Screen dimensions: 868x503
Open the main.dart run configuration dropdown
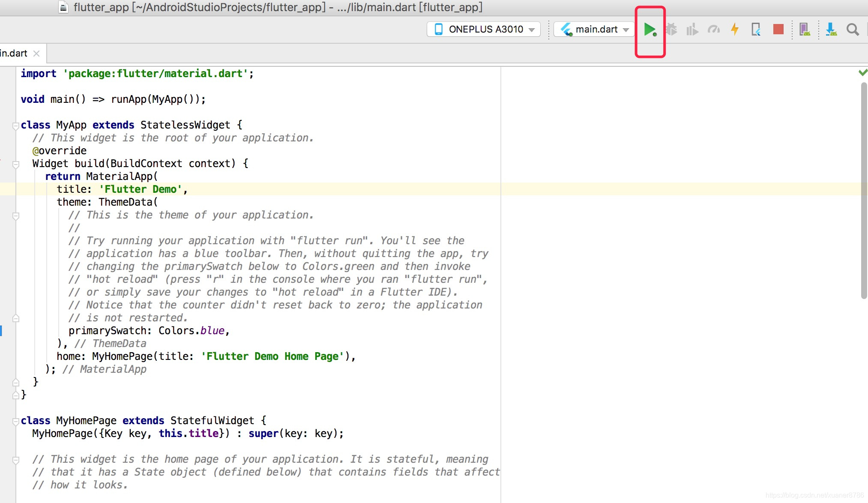(x=594, y=29)
